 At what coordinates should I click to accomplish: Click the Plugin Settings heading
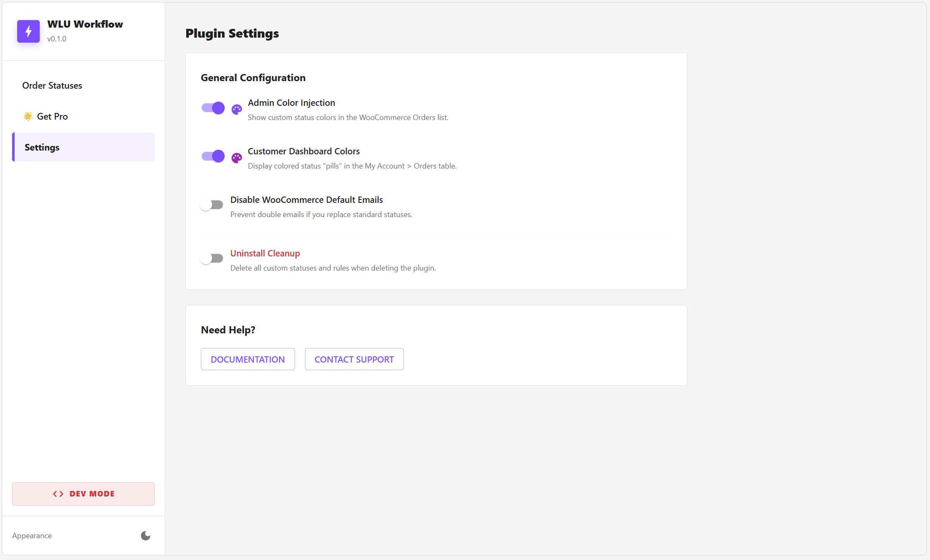click(232, 33)
